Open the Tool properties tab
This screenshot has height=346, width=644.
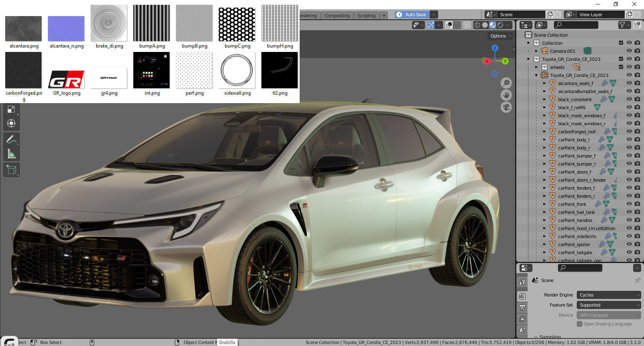(x=522, y=282)
